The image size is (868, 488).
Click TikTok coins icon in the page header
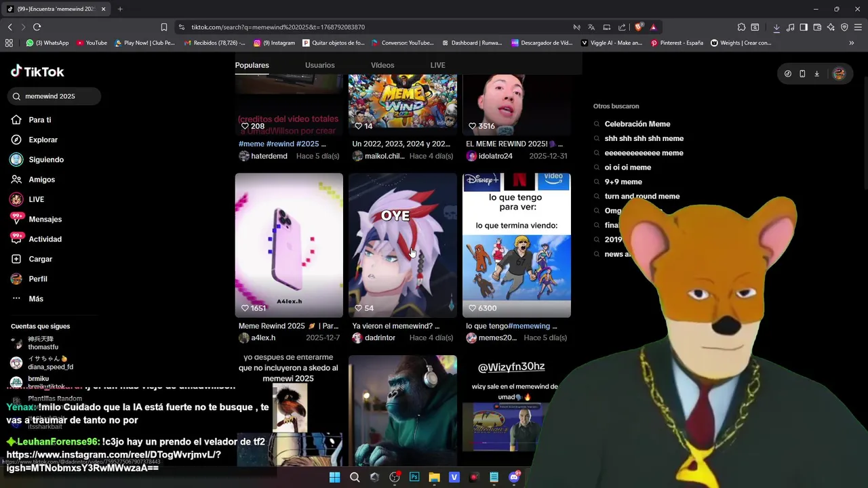787,74
